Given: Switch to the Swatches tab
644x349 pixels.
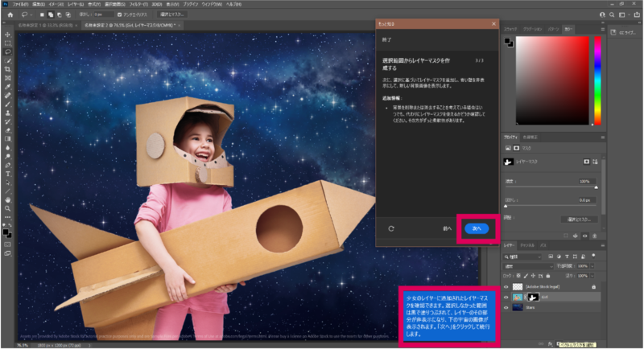Looking at the screenshot, I should point(511,28).
